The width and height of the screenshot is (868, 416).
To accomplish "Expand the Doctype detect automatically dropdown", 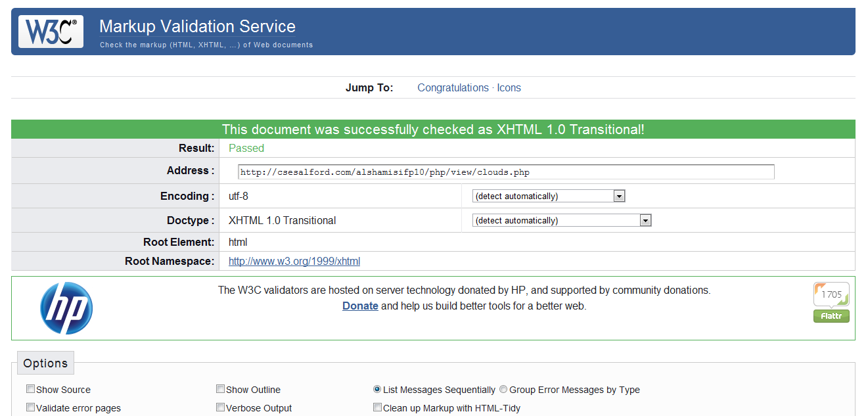I will point(561,220).
